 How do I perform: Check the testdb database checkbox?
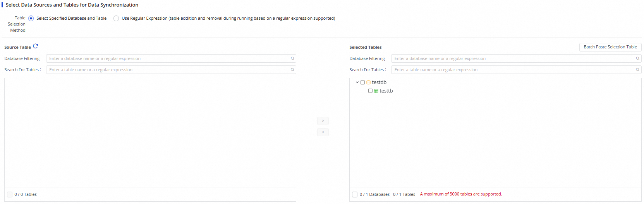362,82
